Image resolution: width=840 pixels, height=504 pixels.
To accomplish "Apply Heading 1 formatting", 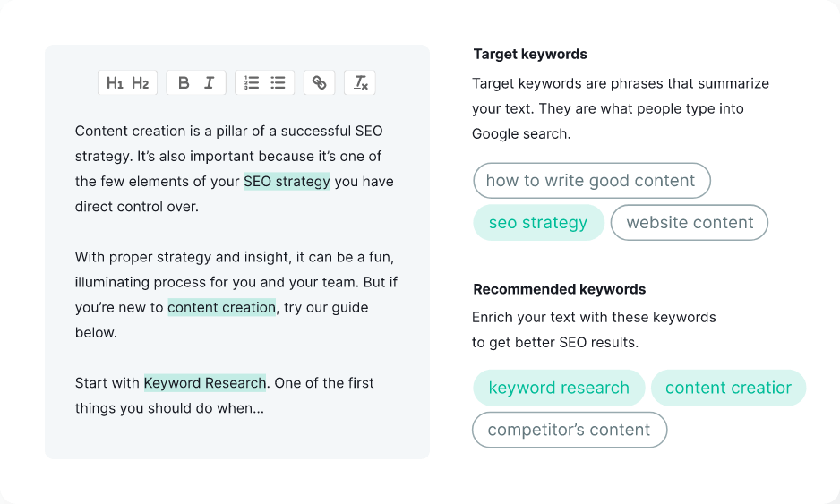I will click(x=115, y=83).
